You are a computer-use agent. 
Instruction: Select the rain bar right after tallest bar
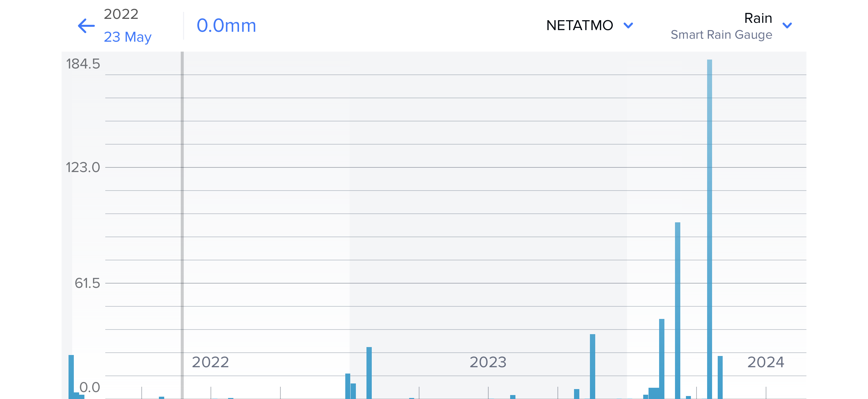[x=720, y=377]
